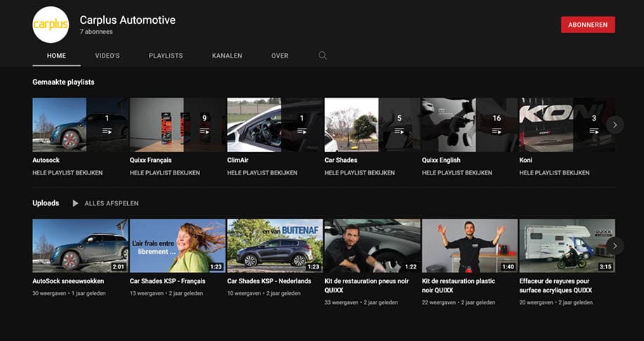Image resolution: width=644 pixels, height=341 pixels.
Task: View whole Koni playlist link
Action: click(554, 173)
